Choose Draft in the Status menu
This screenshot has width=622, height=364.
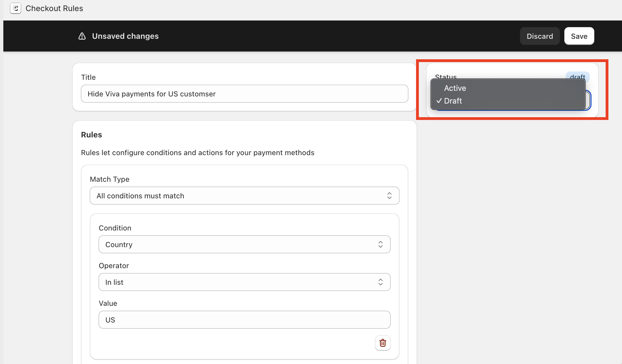pyautogui.click(x=453, y=101)
